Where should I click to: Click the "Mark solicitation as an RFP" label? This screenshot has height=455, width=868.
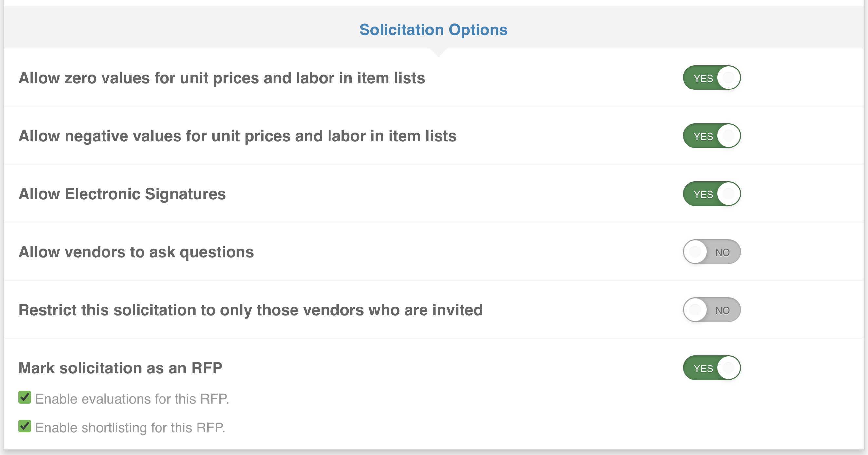(x=120, y=368)
